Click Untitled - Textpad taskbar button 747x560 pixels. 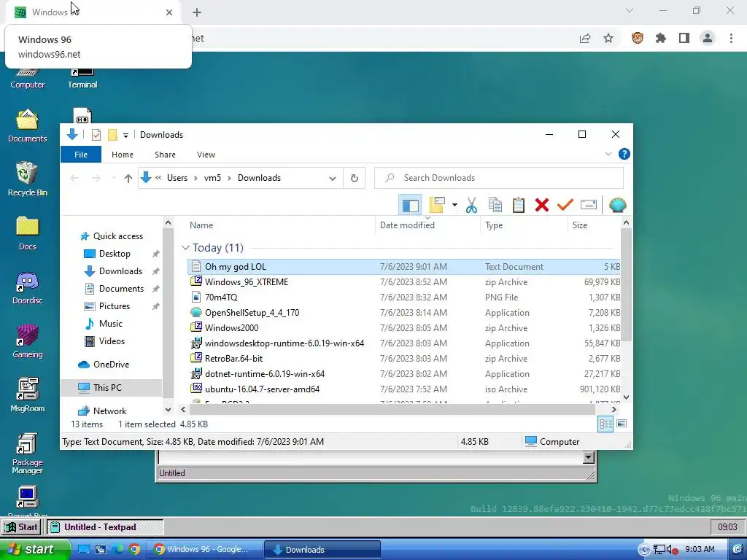pyautogui.click(x=105, y=527)
